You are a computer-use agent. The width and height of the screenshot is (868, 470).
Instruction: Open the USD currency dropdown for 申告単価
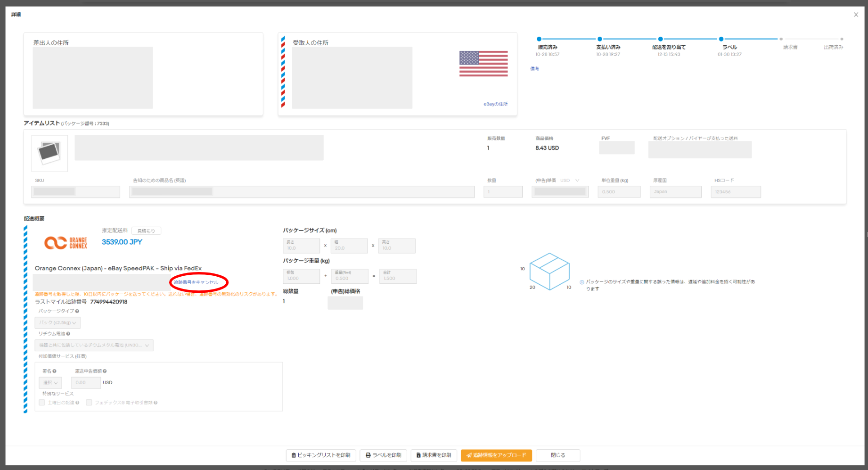(x=570, y=181)
